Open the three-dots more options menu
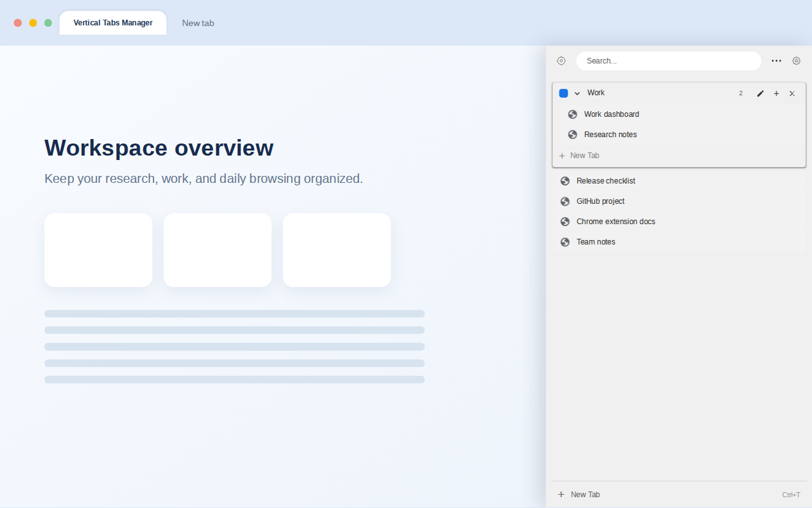The image size is (812, 508). tap(776, 61)
